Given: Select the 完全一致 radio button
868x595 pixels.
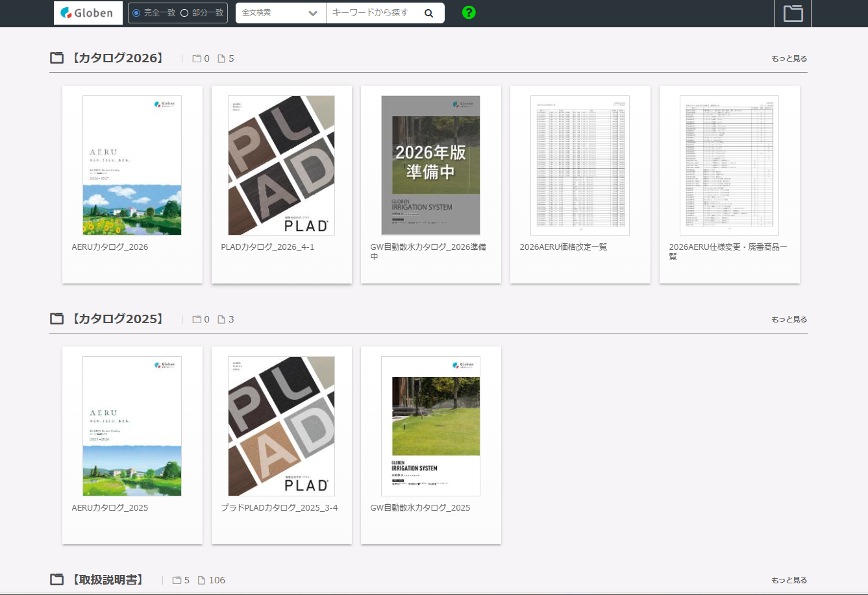Looking at the screenshot, I should click(x=136, y=13).
